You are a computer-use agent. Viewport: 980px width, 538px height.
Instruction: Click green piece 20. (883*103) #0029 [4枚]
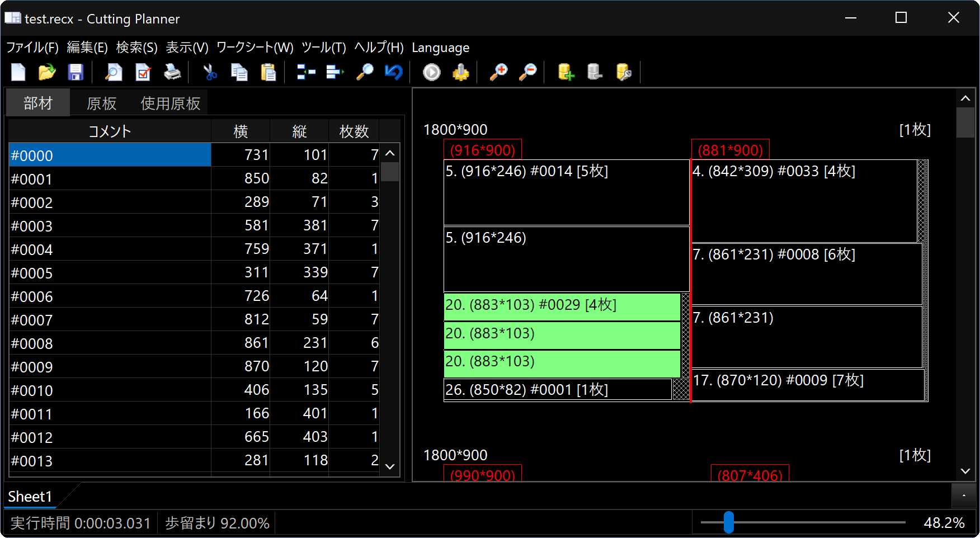pos(562,307)
